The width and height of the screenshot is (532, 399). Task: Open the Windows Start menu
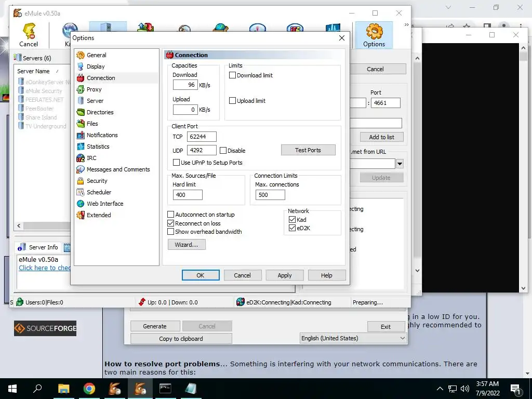coord(12,389)
